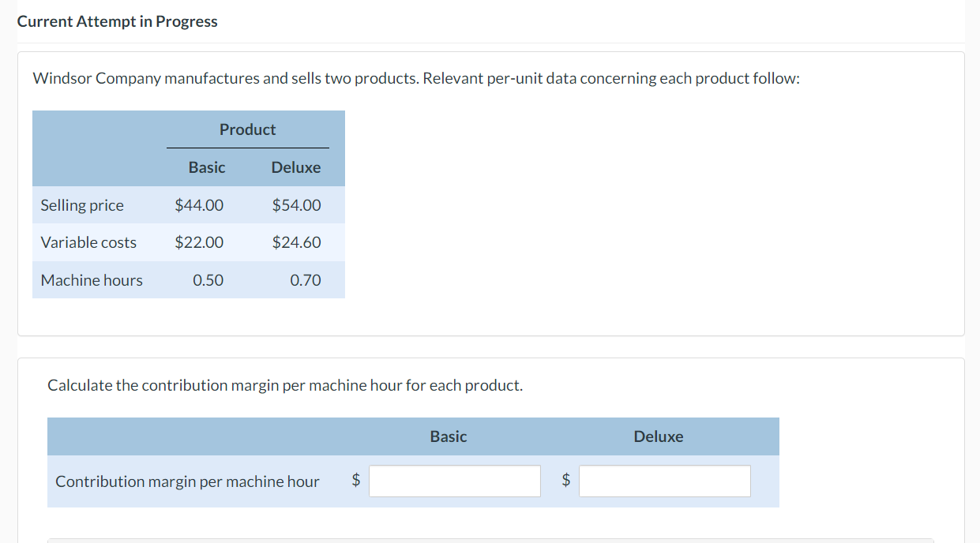Click the $44.00 Basic selling price cell
The height and width of the screenshot is (543, 980).
(x=199, y=205)
